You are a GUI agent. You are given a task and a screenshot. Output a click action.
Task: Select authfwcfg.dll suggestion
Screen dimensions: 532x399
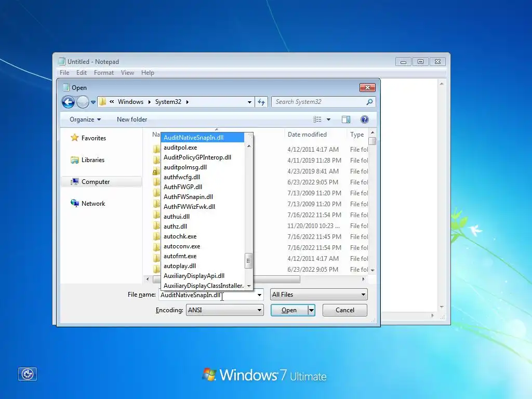203,177
